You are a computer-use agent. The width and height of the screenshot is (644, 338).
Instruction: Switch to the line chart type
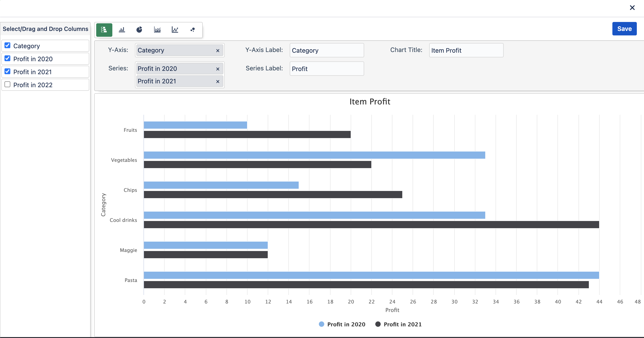point(175,30)
